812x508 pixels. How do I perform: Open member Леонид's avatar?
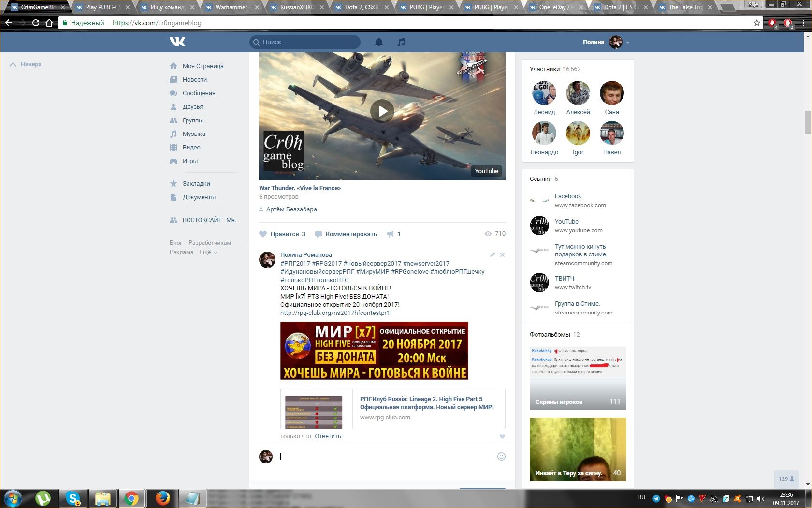(544, 93)
